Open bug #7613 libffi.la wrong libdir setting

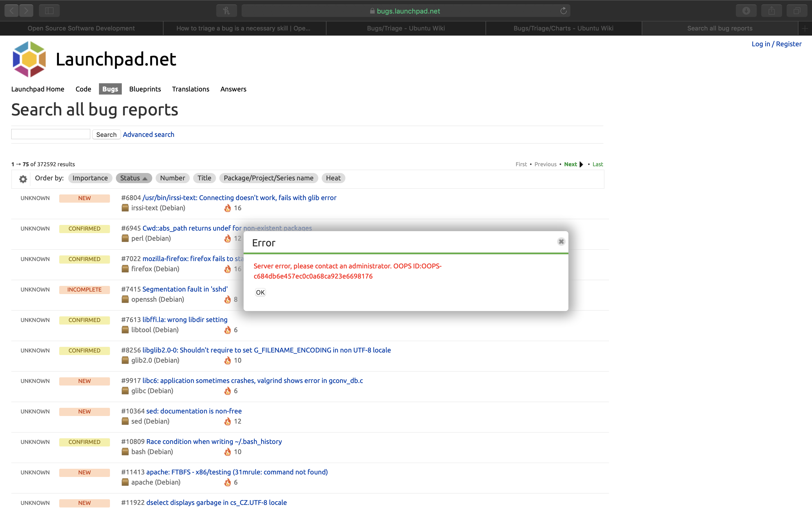185,319
